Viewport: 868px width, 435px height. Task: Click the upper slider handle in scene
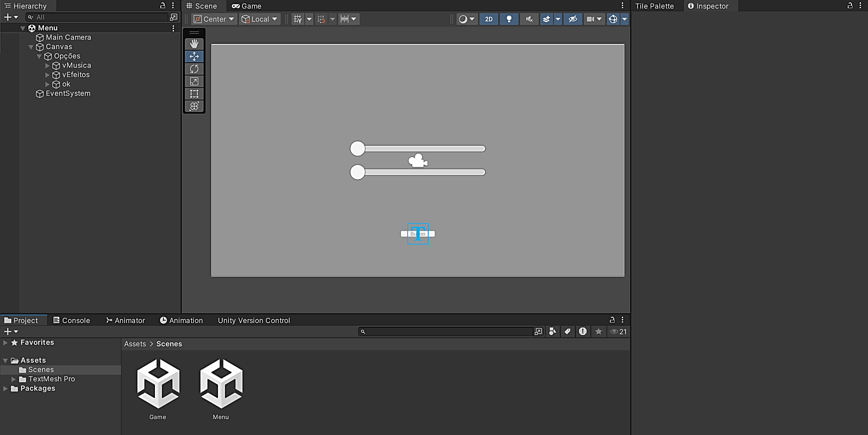[x=357, y=149]
